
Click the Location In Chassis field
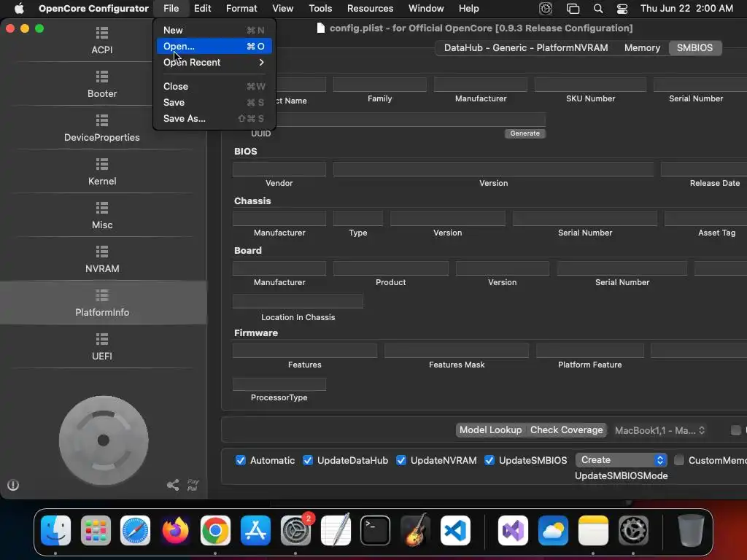pyautogui.click(x=298, y=301)
